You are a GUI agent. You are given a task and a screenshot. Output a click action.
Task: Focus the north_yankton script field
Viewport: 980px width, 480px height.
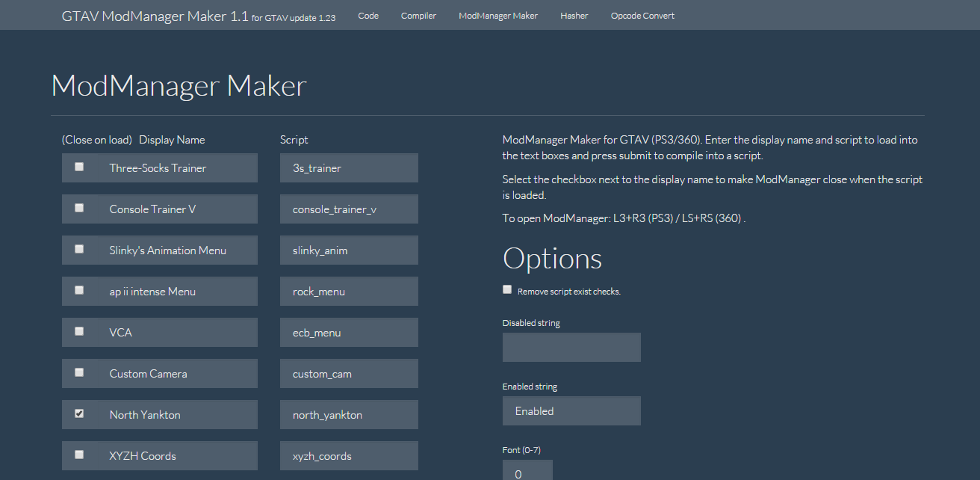(349, 415)
